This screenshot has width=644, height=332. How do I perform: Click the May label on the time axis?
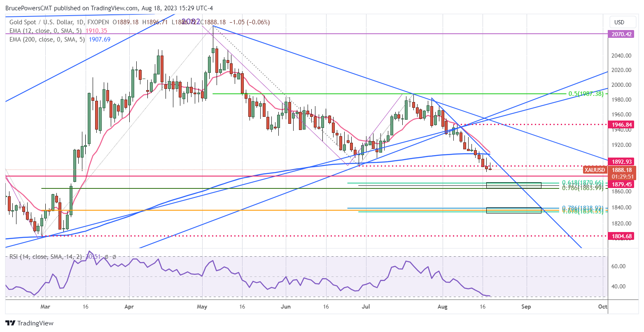(202, 306)
